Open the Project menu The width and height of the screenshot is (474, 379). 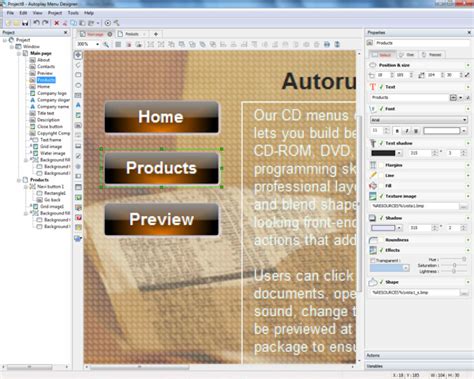[x=55, y=13]
